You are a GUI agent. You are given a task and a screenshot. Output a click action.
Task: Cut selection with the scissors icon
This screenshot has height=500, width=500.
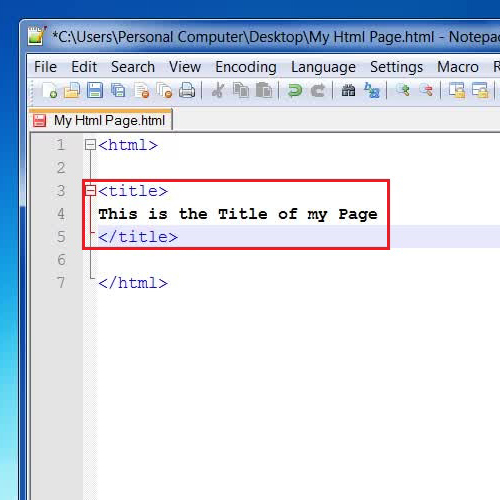coord(218,90)
